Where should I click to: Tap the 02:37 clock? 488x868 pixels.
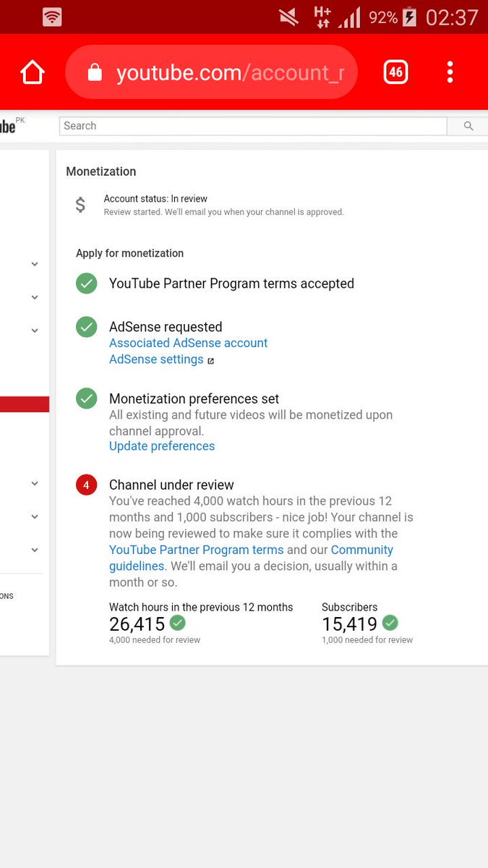[452, 17]
